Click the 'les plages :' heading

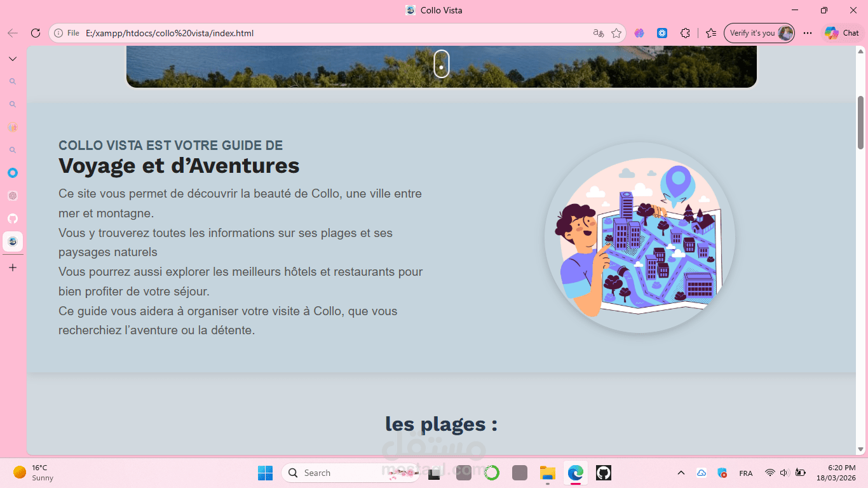441,423
